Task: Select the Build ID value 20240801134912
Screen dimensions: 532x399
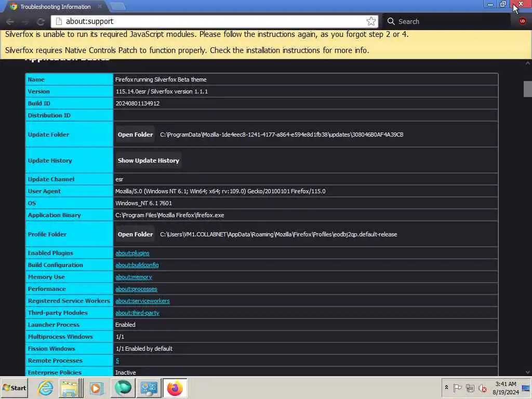Action: 137,103
